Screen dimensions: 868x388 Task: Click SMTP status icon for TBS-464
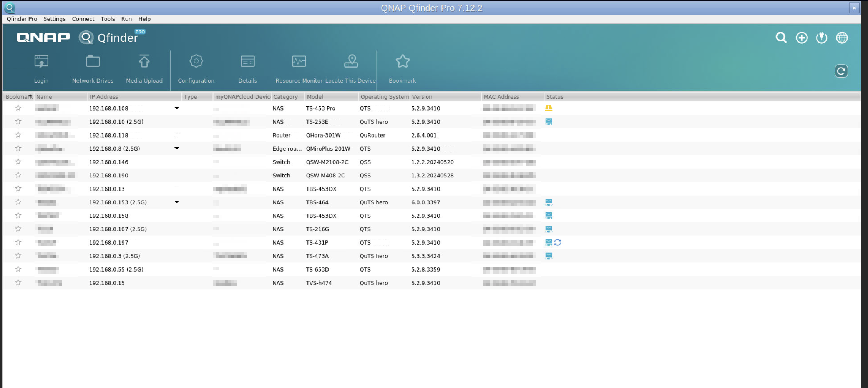click(549, 202)
